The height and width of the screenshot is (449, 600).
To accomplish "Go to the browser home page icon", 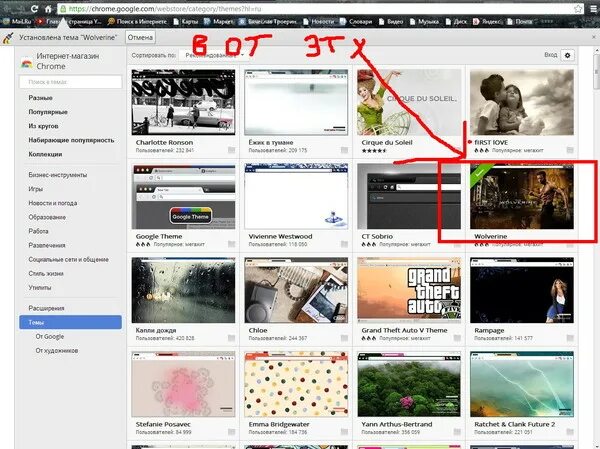I will pos(48,8).
